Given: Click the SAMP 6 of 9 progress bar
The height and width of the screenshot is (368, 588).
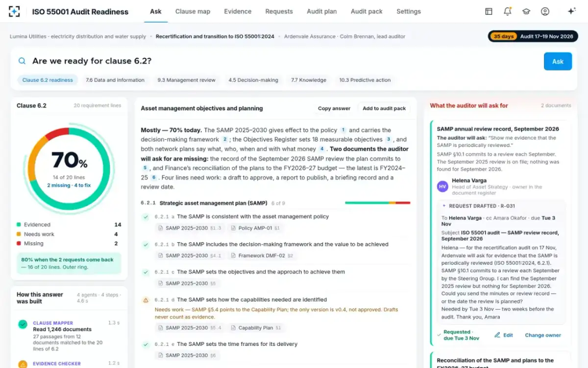Looking at the screenshot, I should coord(377,203).
